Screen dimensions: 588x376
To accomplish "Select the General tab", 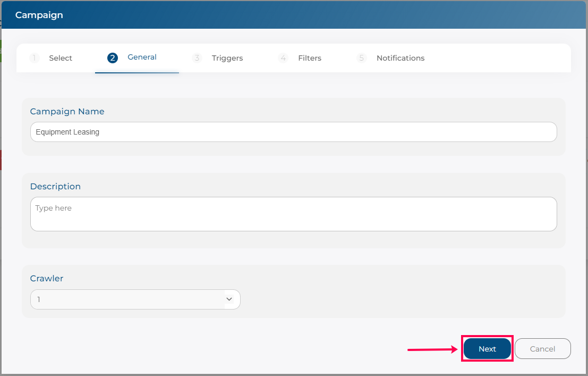I will [x=142, y=57].
